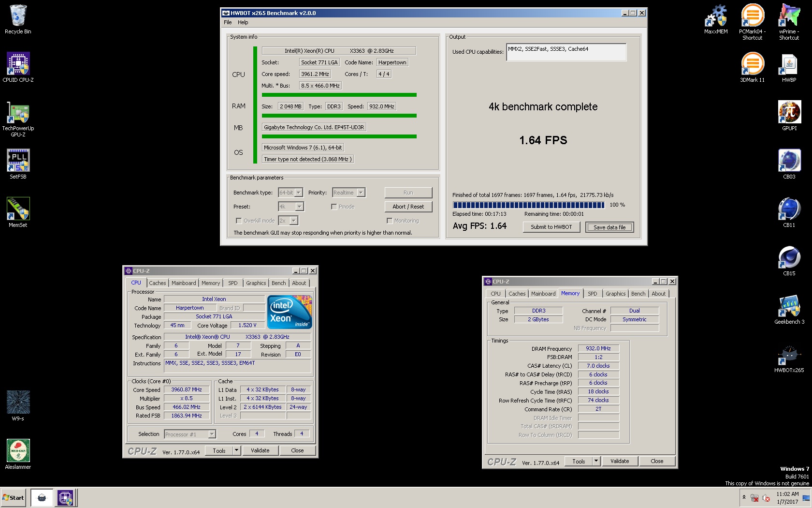
Task: Open Graphics tab in right CPU-Z window
Action: 615,294
